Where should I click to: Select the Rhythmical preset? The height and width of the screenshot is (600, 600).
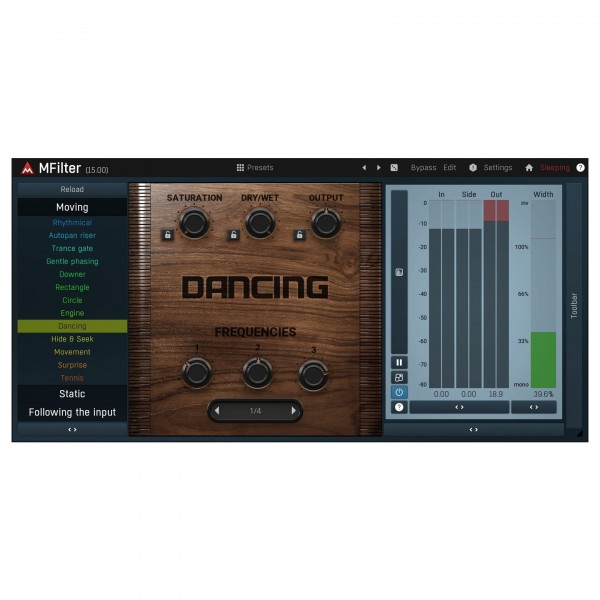pyautogui.click(x=72, y=223)
